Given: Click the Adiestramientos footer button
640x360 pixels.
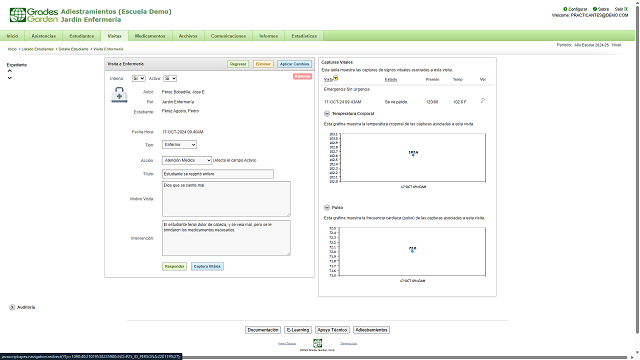Looking at the screenshot, I should [x=371, y=330].
